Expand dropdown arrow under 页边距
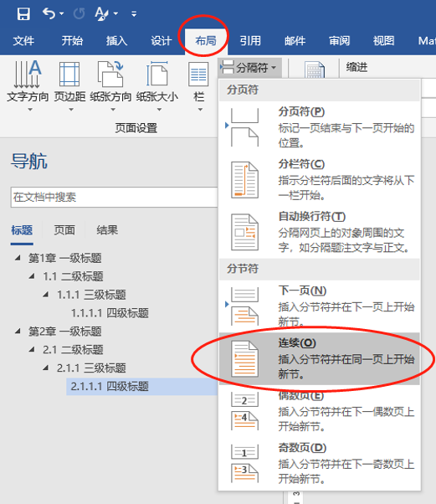 71,110
